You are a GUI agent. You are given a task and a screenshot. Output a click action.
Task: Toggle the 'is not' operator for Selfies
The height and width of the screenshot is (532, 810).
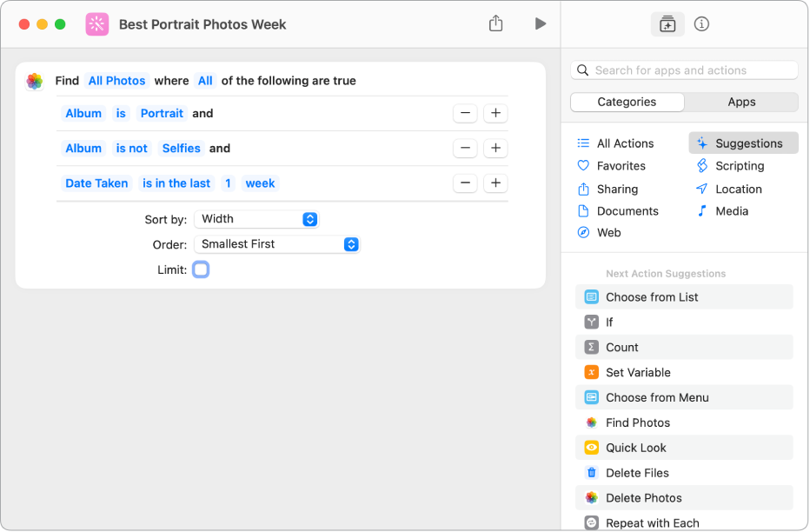[132, 149]
